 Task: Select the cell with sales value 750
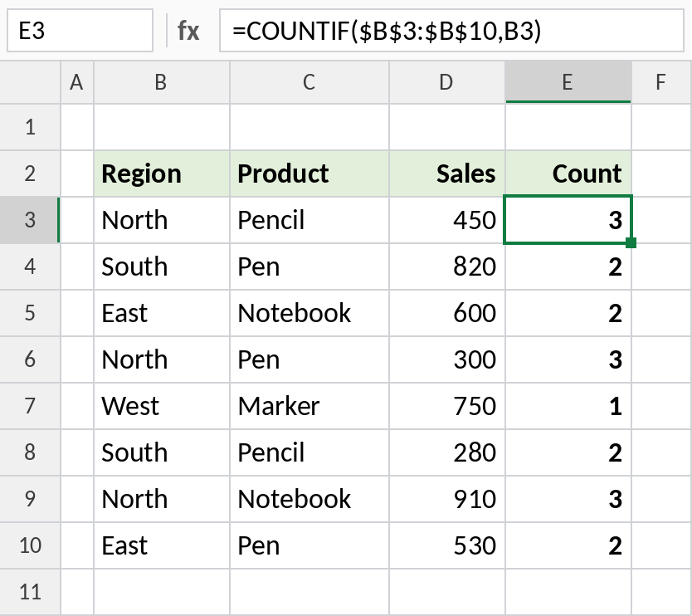coord(447,406)
